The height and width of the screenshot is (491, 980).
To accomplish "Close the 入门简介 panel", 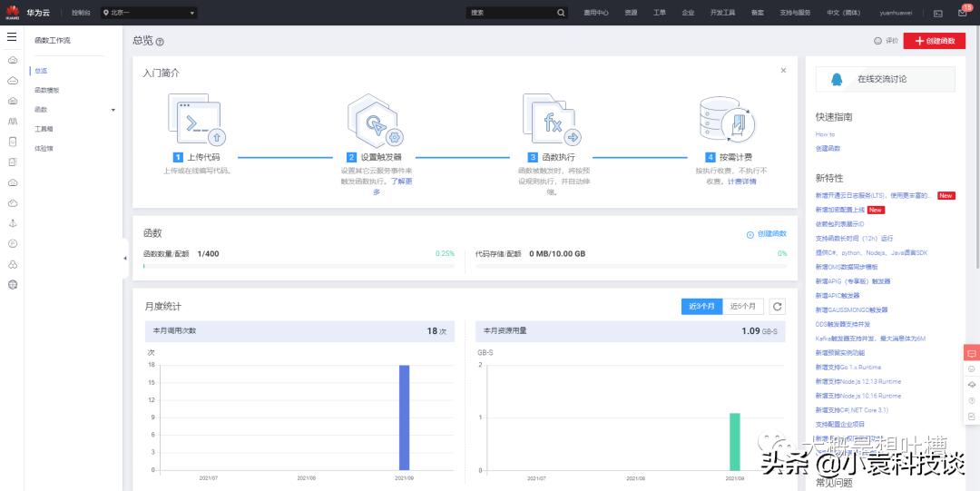I will pyautogui.click(x=783, y=70).
